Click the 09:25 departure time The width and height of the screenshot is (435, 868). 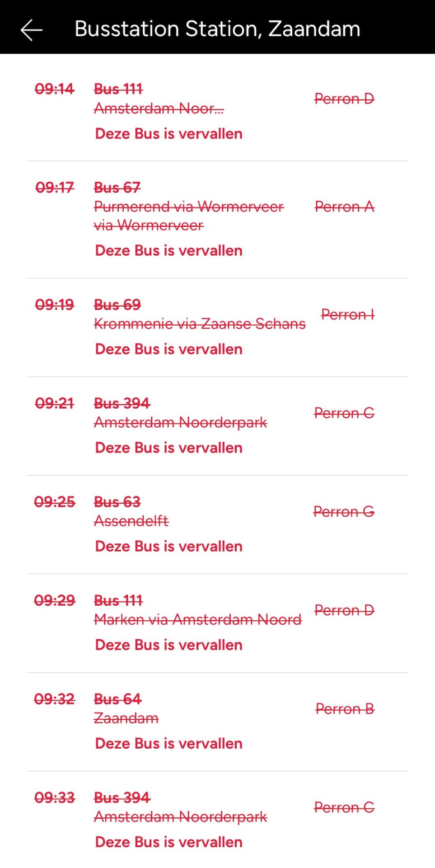(55, 502)
